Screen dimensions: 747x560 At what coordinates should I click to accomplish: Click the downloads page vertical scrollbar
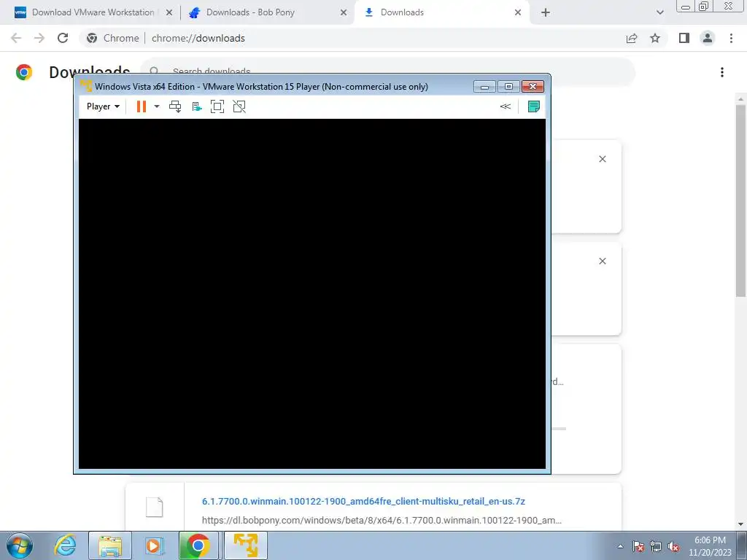point(740,201)
